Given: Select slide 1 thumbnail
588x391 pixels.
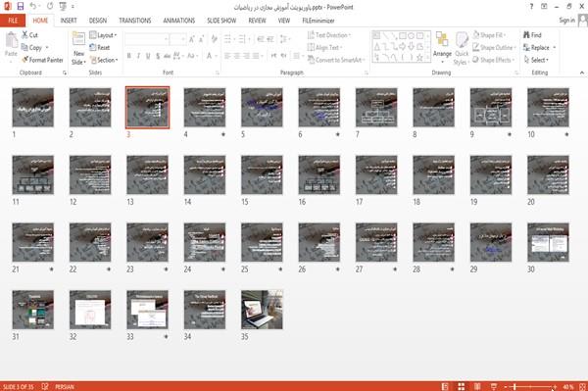Looking at the screenshot, I should coord(33,107).
